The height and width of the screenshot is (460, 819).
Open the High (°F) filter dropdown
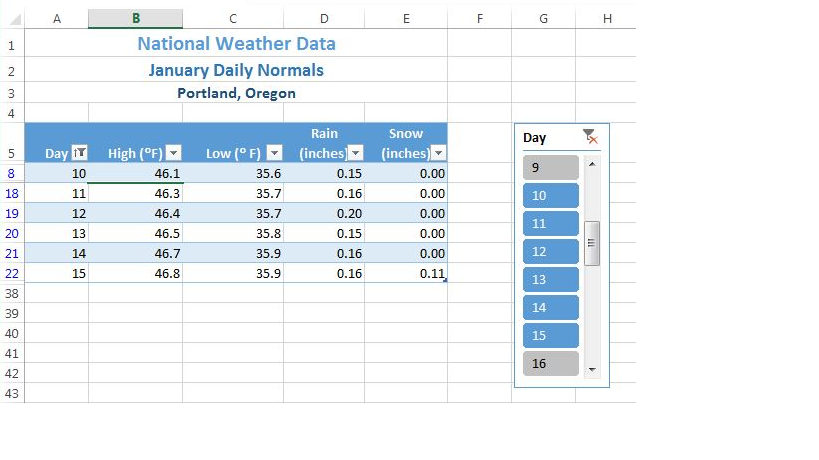click(173, 152)
